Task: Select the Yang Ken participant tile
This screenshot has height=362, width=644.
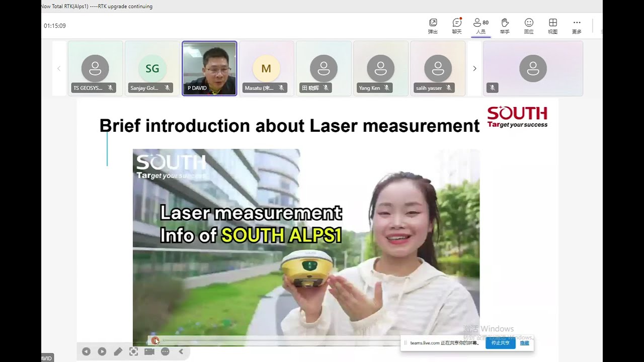Action: (x=381, y=68)
